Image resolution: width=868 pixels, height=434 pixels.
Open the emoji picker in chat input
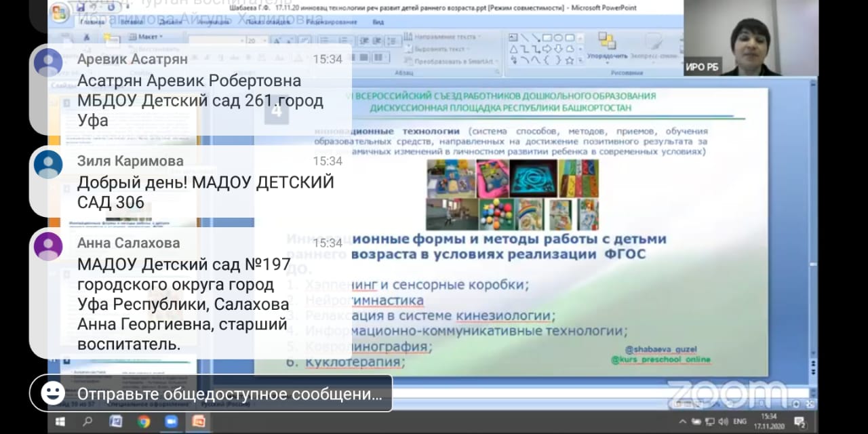52,393
